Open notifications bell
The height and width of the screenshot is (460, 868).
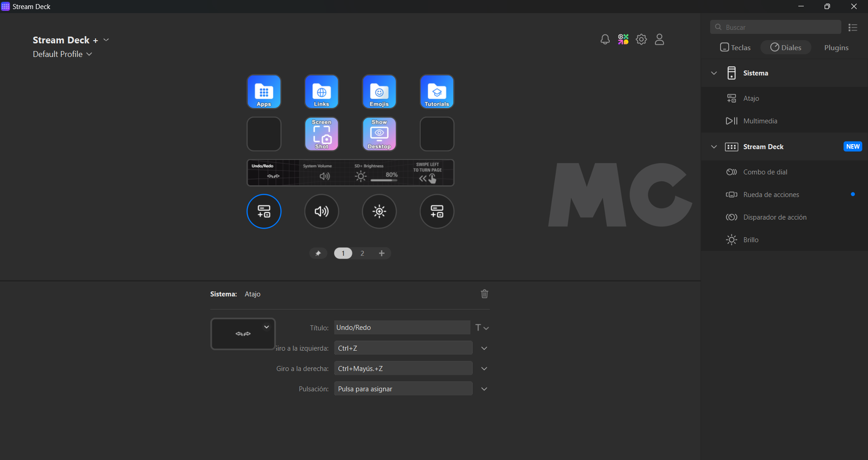point(605,40)
